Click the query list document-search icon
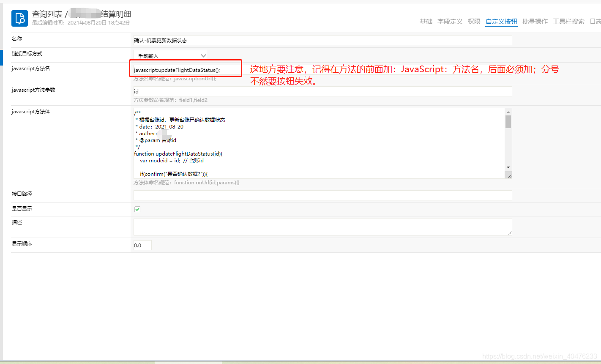Image resolution: width=601 pixels, height=364 pixels. [19, 19]
